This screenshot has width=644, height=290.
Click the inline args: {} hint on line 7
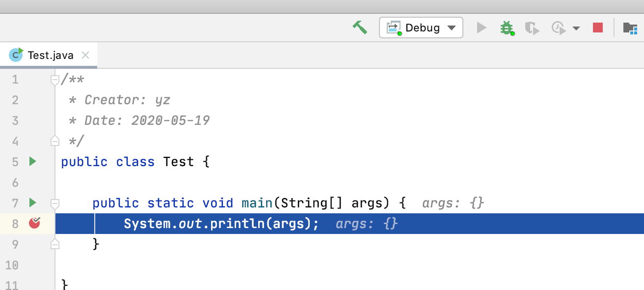(453, 203)
